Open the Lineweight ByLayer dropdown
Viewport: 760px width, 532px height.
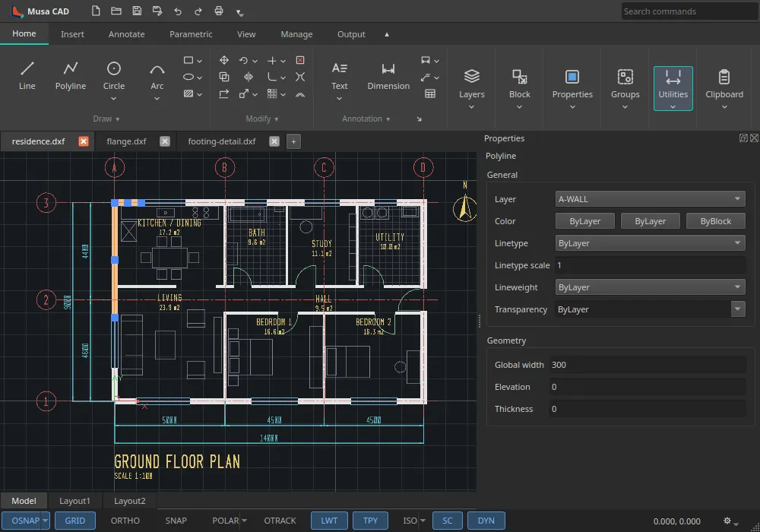coord(650,287)
